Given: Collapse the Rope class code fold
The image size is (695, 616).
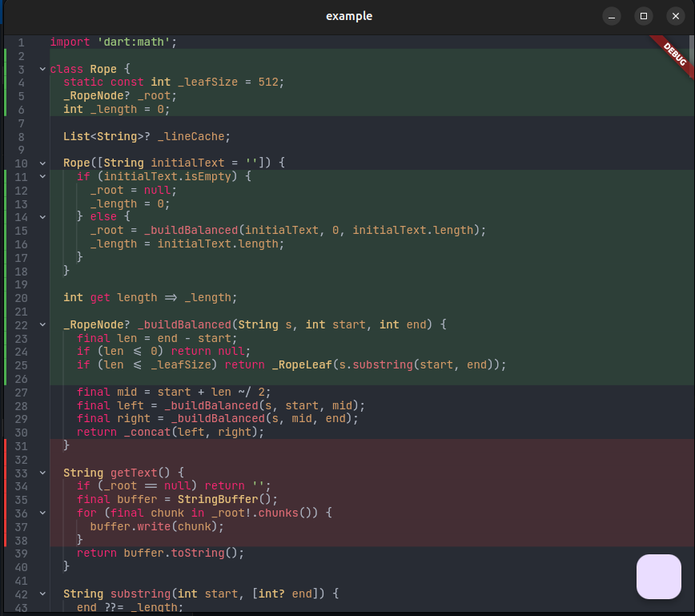Looking at the screenshot, I should coord(42,69).
